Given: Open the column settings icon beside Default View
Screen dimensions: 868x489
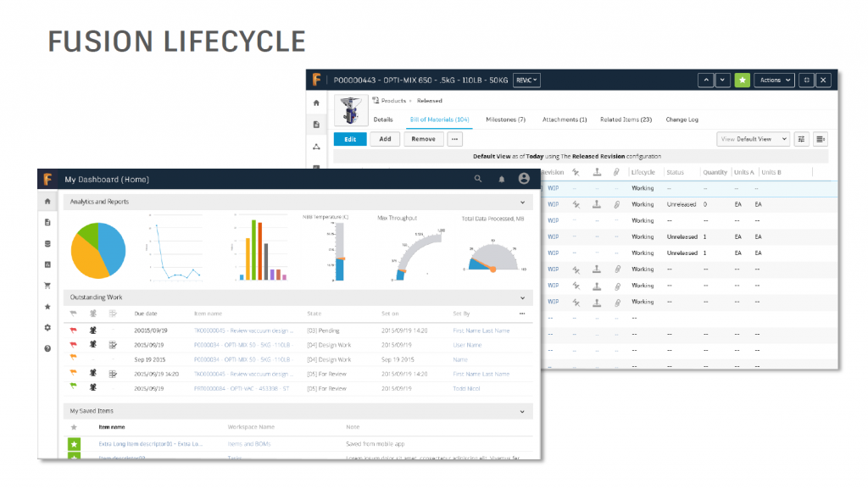Looking at the screenshot, I should click(802, 139).
